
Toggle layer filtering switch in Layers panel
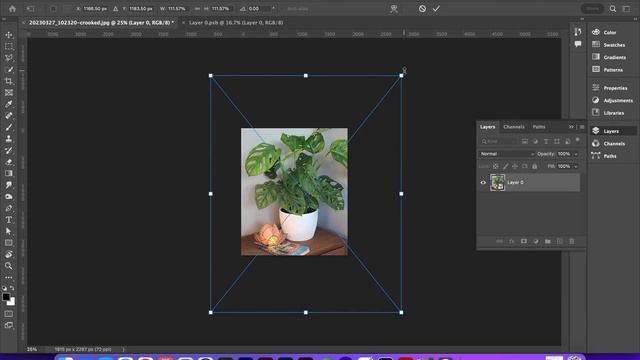[x=578, y=140]
